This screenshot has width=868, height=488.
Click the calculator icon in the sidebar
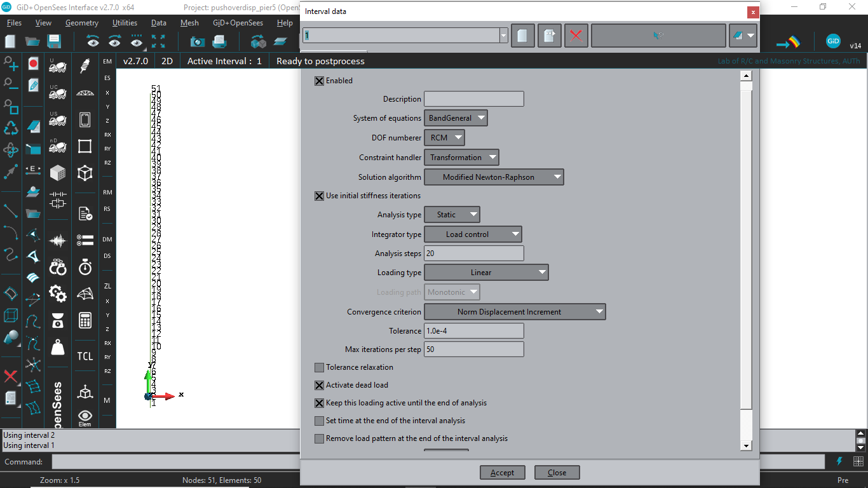pyautogui.click(x=85, y=320)
